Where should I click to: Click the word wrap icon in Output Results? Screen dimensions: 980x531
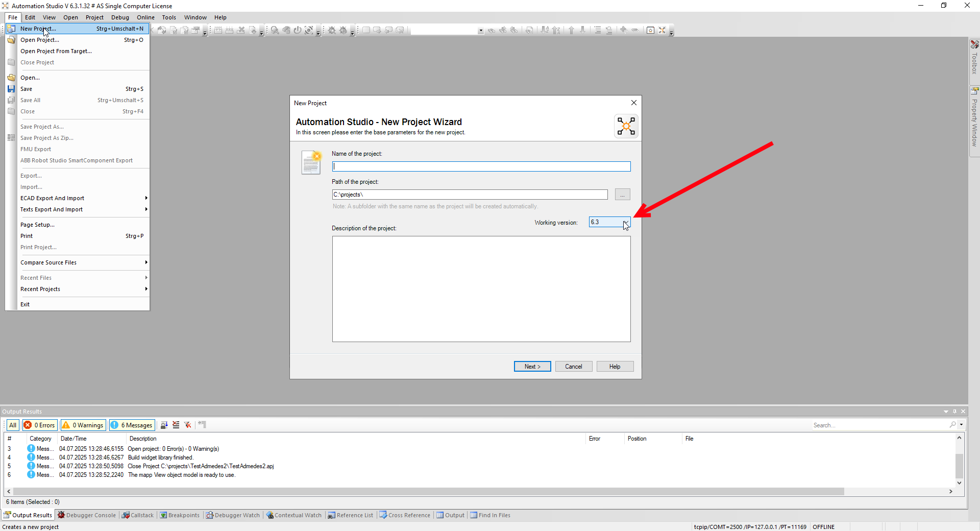202,425
